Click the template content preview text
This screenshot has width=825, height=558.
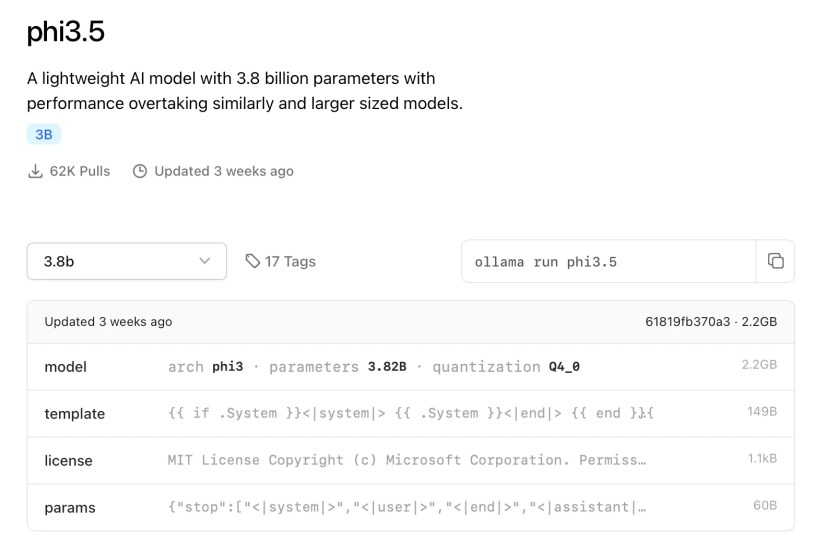410,414
